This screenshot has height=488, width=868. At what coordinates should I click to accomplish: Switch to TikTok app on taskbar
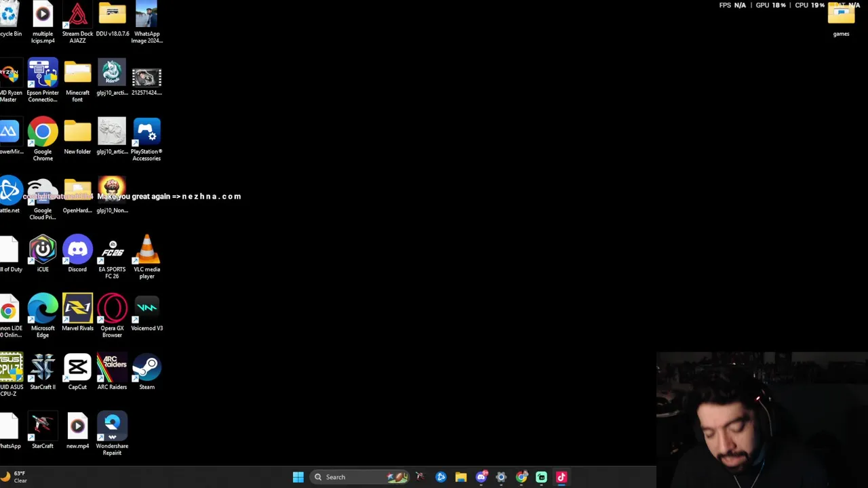561,477
